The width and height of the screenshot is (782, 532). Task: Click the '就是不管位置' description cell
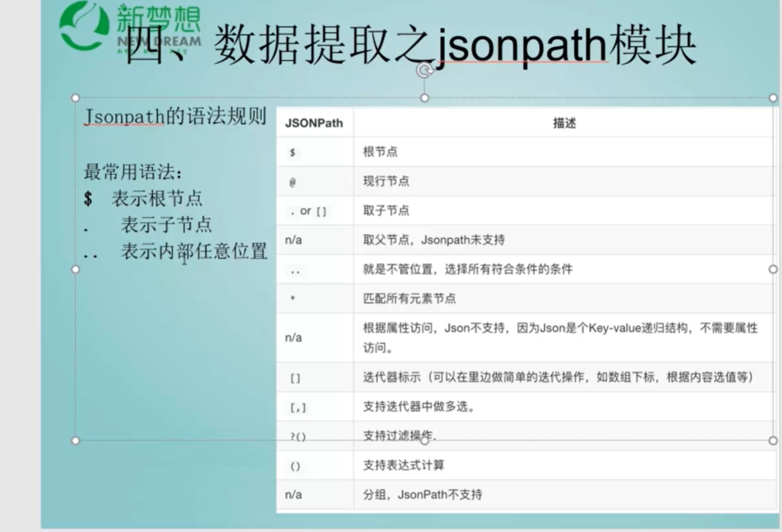[564, 270]
